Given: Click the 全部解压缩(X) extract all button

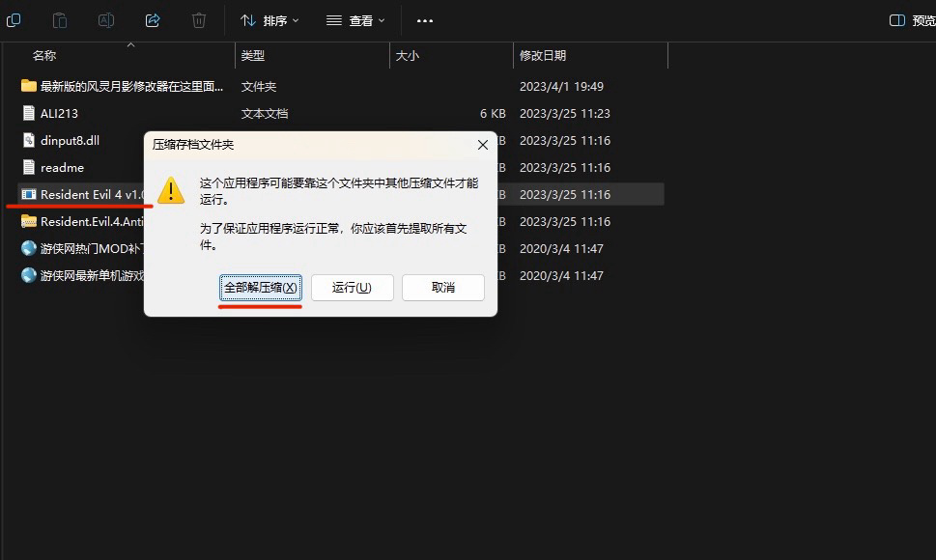Looking at the screenshot, I should [261, 288].
